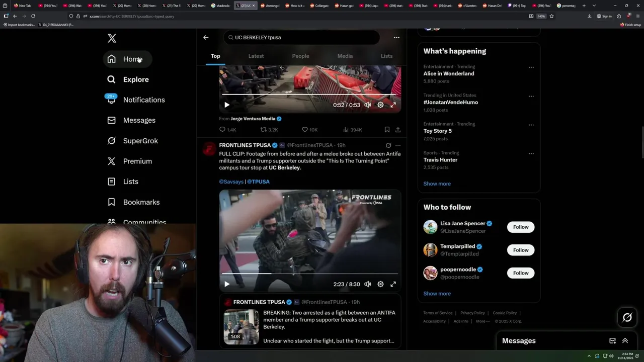Mute the 2:23 / 8:30 video
This screenshot has height=362, width=644.
tap(368, 284)
